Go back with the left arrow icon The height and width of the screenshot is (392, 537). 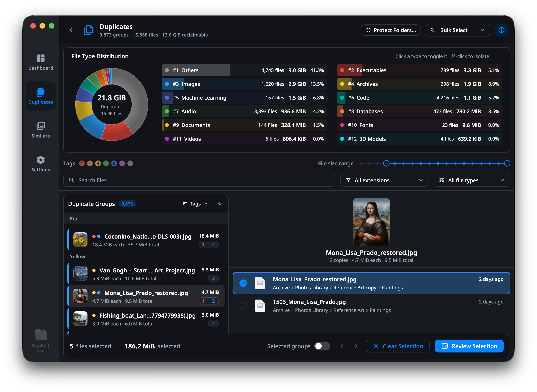(72, 30)
